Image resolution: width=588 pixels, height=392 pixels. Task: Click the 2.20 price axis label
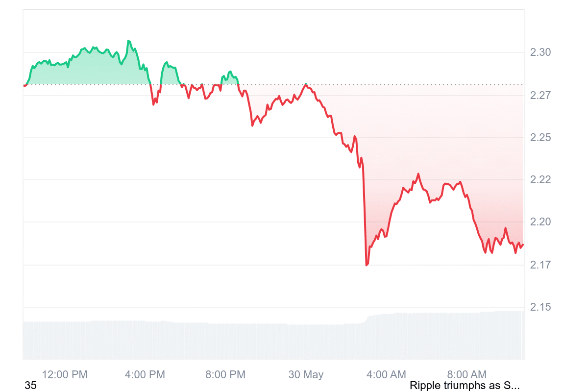[541, 222]
